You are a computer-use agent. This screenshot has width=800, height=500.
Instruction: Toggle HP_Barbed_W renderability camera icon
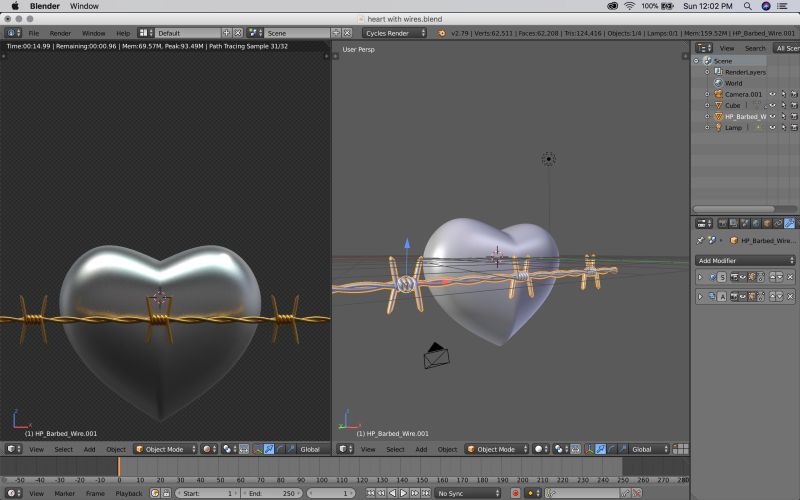[x=794, y=116]
